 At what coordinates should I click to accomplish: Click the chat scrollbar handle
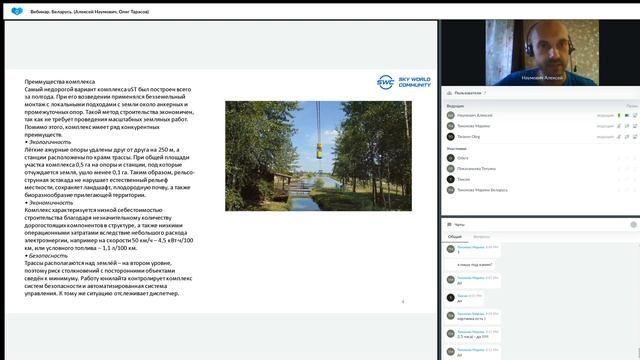[x=638, y=353]
